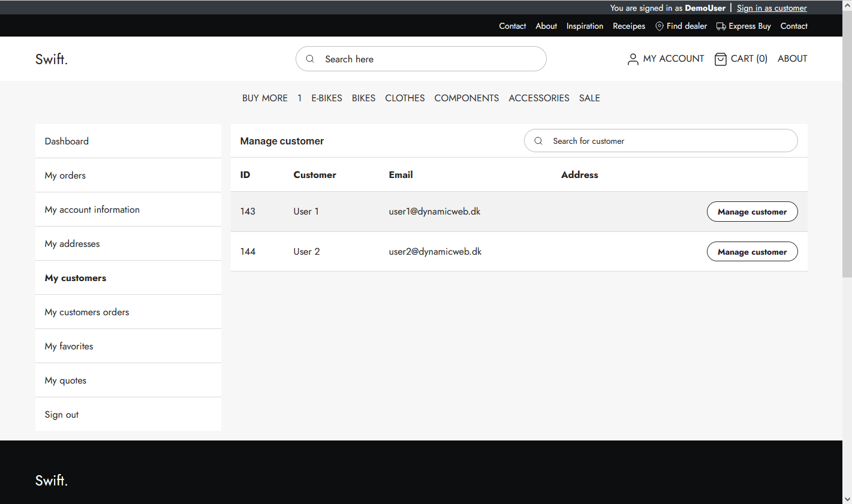Focus the Search here input field
This screenshot has height=504, width=852.
[421, 59]
